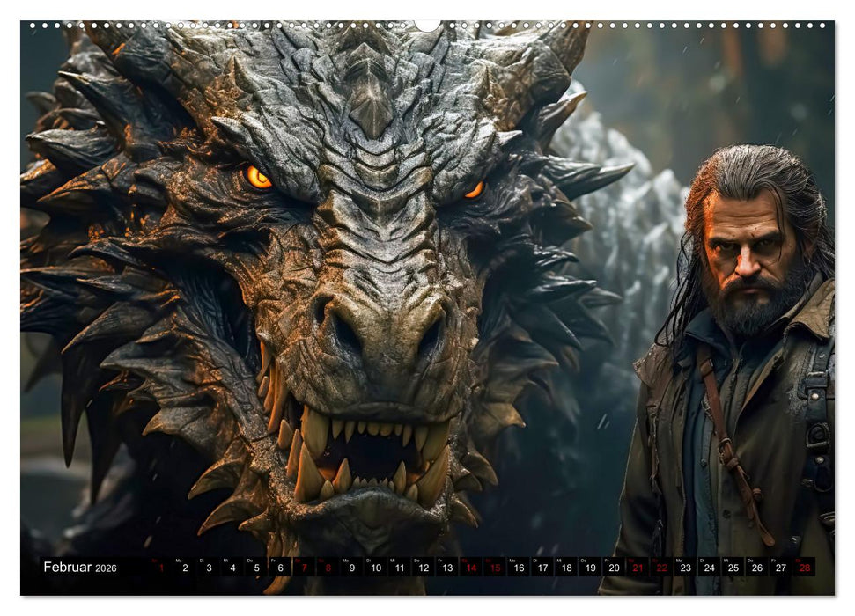
Task: Select the red Sunday date 1
Action: [x=159, y=570]
